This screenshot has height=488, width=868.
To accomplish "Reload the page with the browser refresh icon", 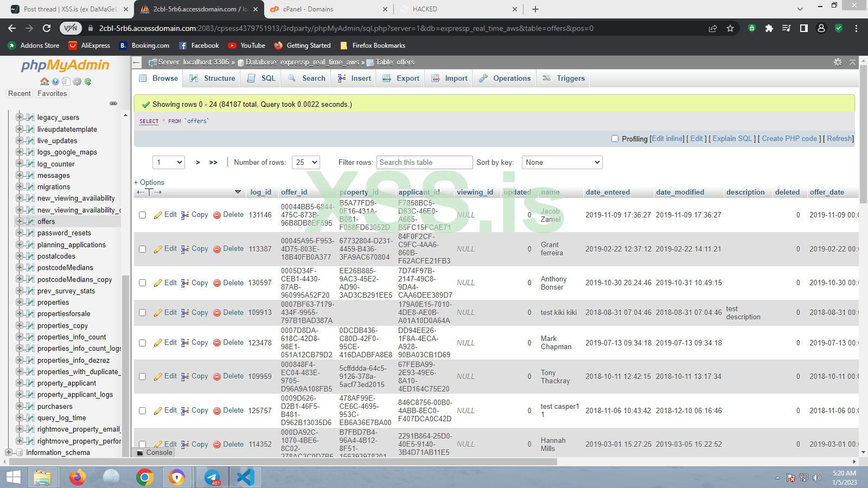I will pyautogui.click(x=47, y=28).
